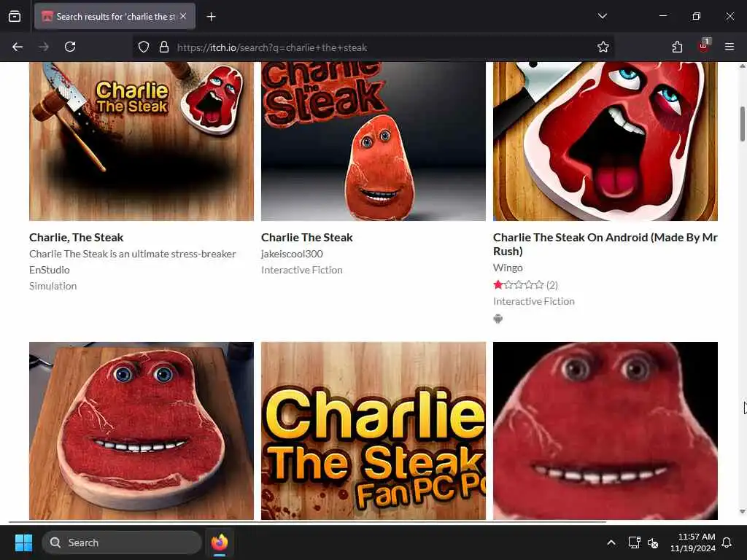Open 'Charlie The Steak On Android' title
Image resolution: width=747 pixels, height=560 pixels.
click(x=605, y=244)
